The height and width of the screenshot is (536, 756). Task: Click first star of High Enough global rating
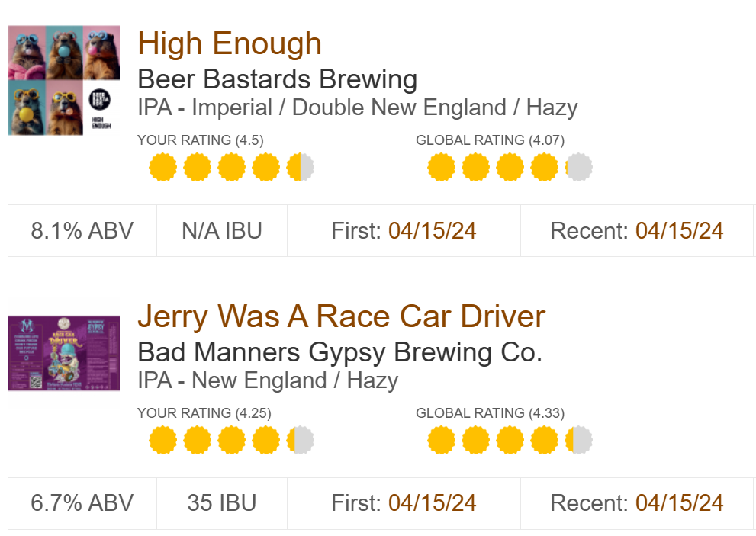click(x=442, y=167)
